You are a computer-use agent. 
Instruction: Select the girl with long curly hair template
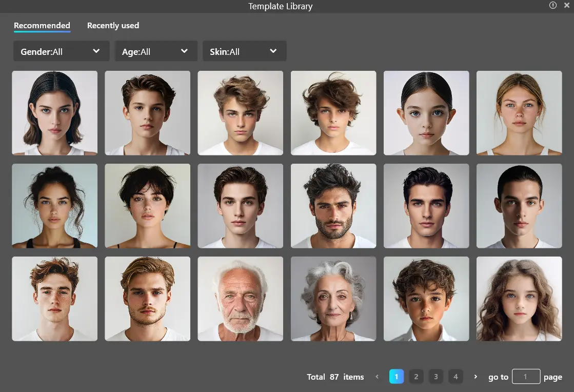(519, 299)
